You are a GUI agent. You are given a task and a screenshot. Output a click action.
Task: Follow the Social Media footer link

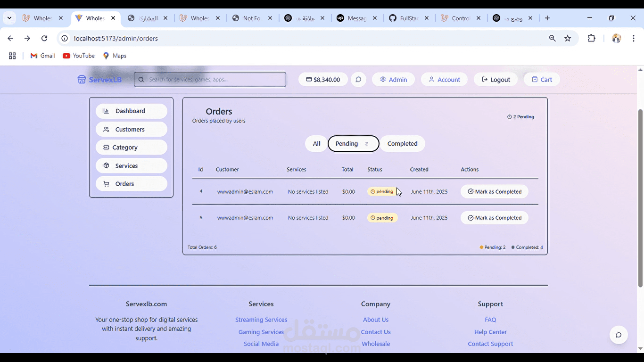point(261,344)
